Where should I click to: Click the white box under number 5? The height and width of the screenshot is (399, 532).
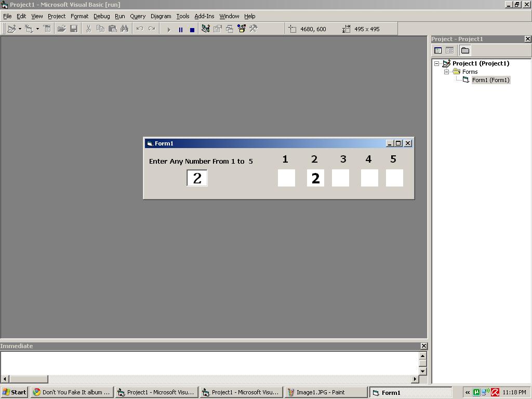395,178
